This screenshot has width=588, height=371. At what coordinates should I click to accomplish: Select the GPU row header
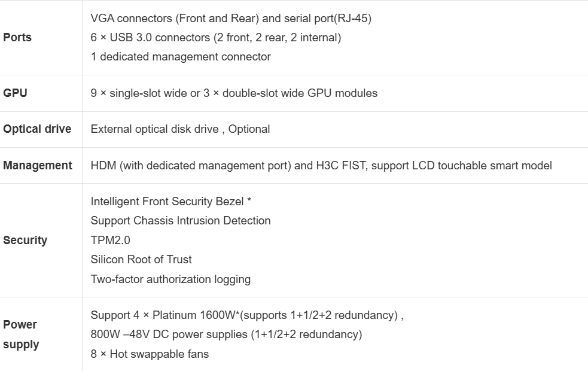(15, 93)
